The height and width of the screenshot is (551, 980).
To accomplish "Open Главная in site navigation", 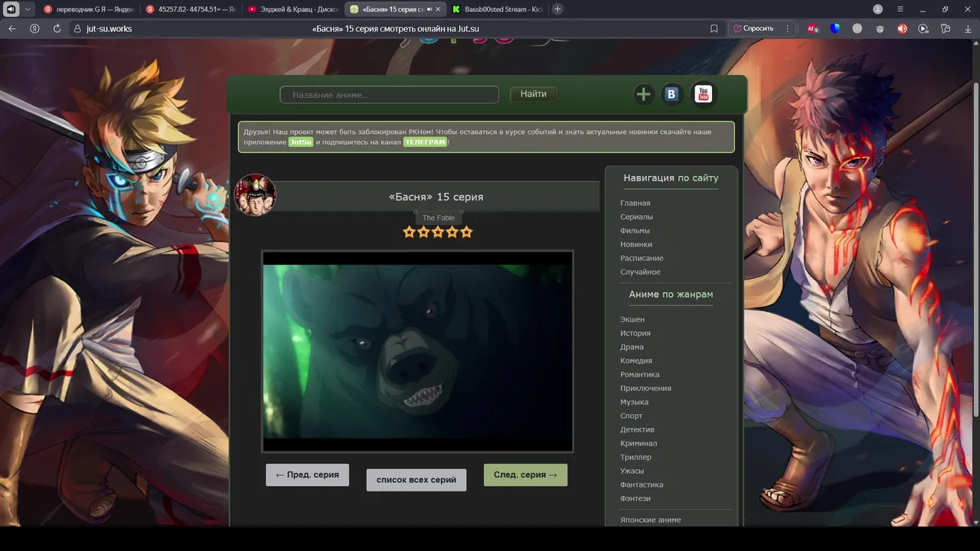I will (635, 203).
